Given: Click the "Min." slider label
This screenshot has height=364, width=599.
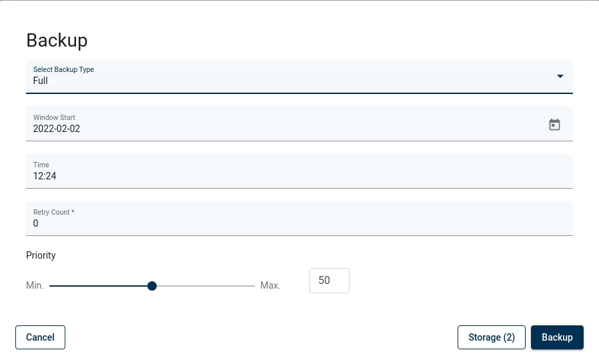Looking at the screenshot, I should pos(35,285).
